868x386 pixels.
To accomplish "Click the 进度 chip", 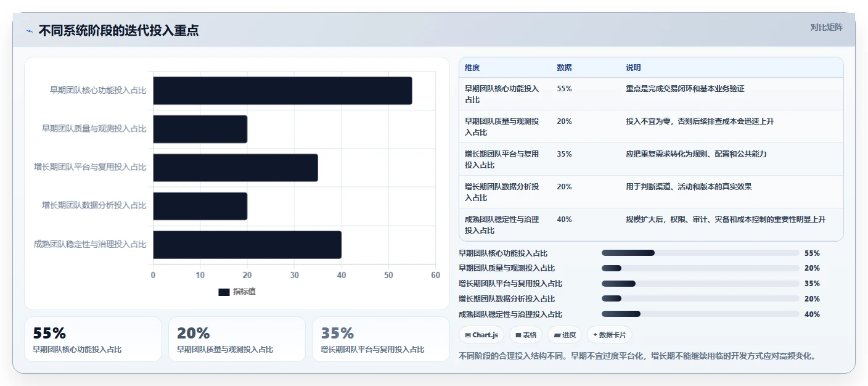I will pyautogui.click(x=565, y=335).
